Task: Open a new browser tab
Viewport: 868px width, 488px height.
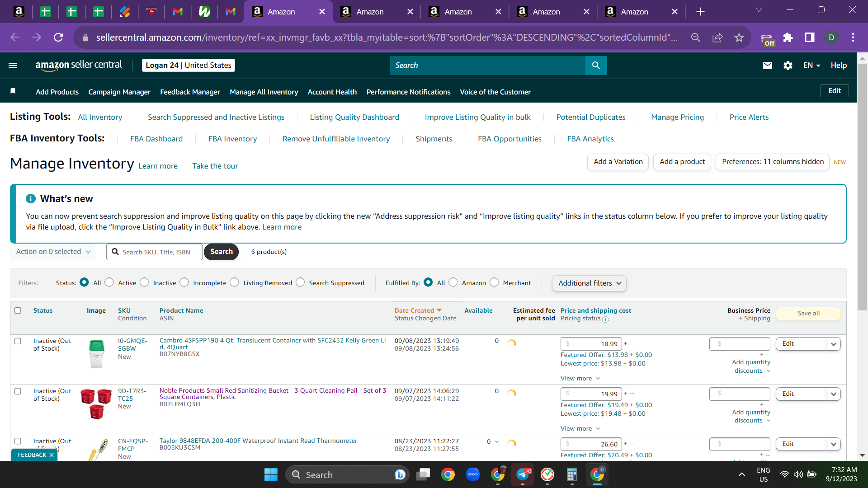Action: coord(700,12)
